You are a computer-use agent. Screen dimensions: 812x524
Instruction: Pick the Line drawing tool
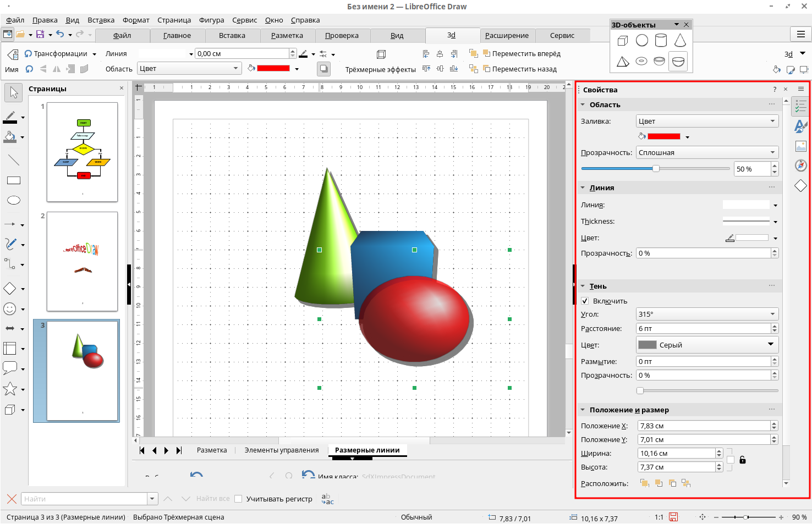pos(14,160)
